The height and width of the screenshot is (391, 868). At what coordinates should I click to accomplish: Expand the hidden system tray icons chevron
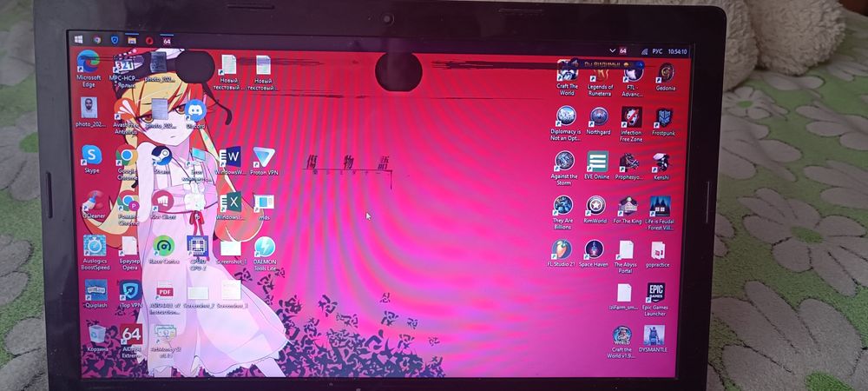[x=612, y=50]
